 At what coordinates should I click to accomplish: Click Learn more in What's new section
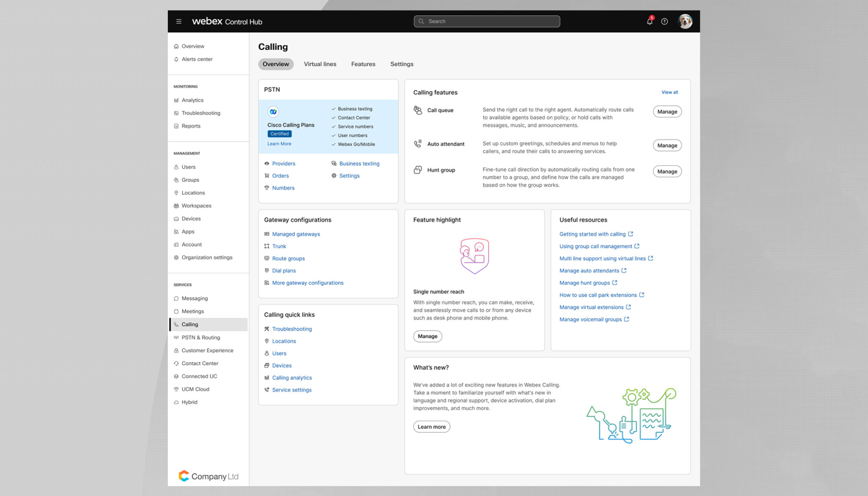(x=431, y=426)
